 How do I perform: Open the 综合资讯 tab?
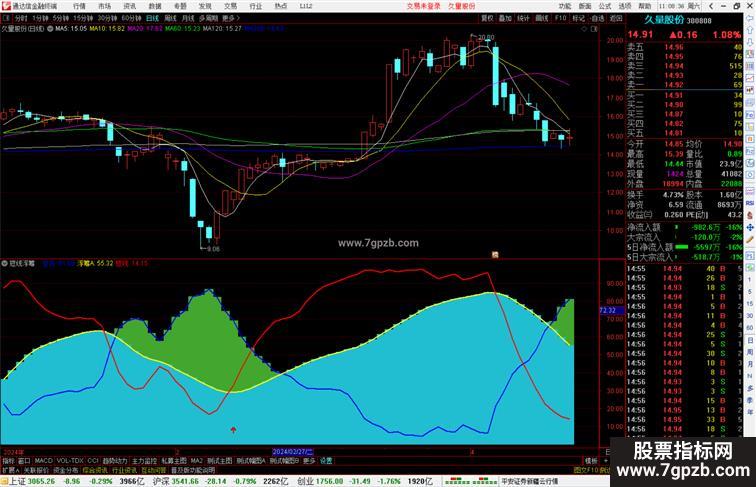coord(95,470)
